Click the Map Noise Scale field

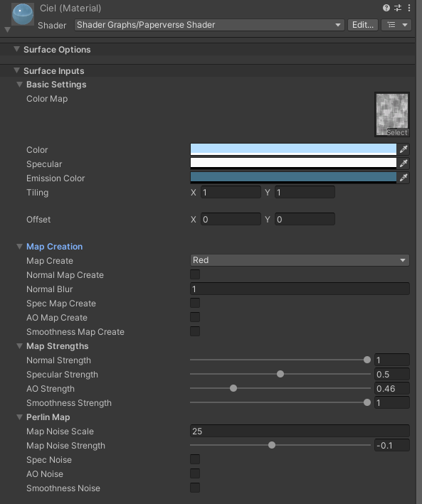(x=300, y=431)
